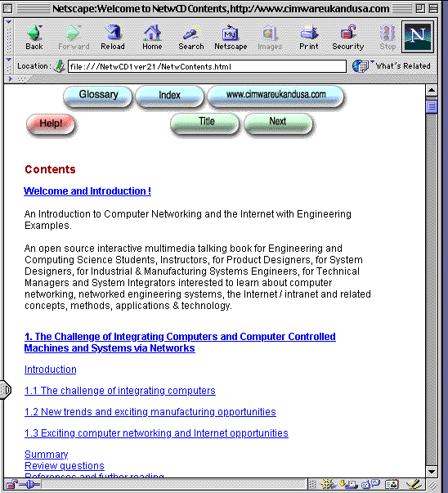The height and width of the screenshot is (493, 448).
Task: Open Address Book from the component bar
Action: 392,484
